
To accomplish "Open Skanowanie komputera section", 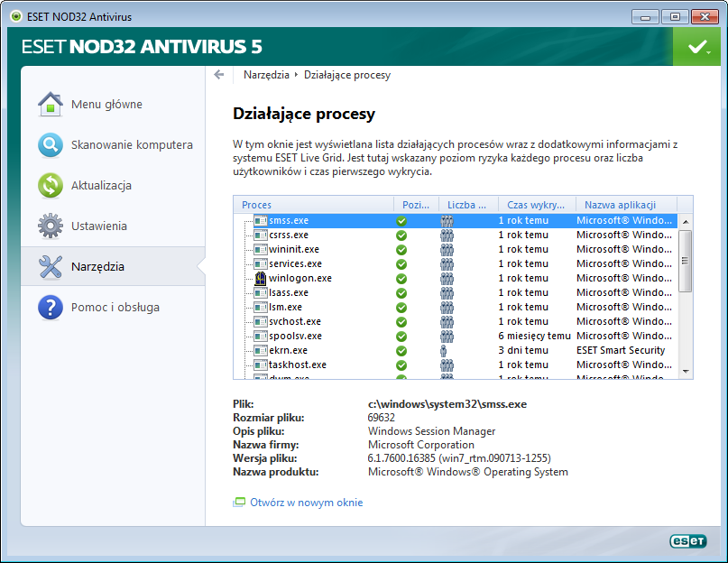I will click(132, 145).
